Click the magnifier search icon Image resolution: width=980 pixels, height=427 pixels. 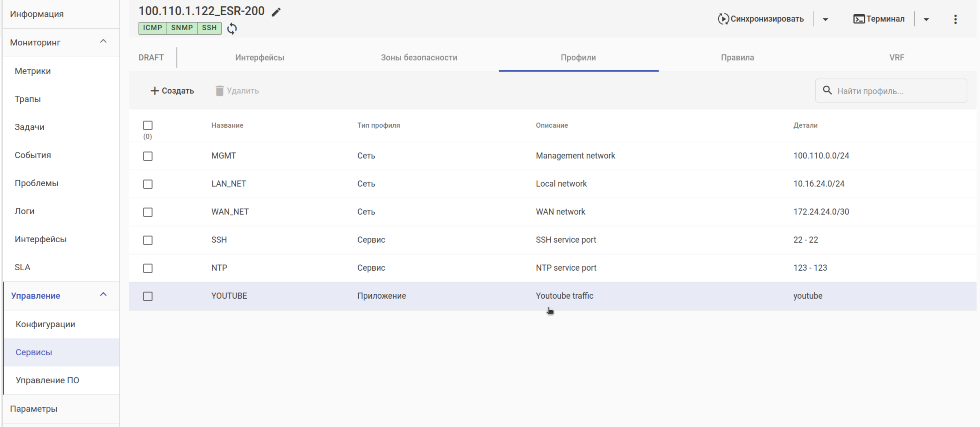coord(827,91)
